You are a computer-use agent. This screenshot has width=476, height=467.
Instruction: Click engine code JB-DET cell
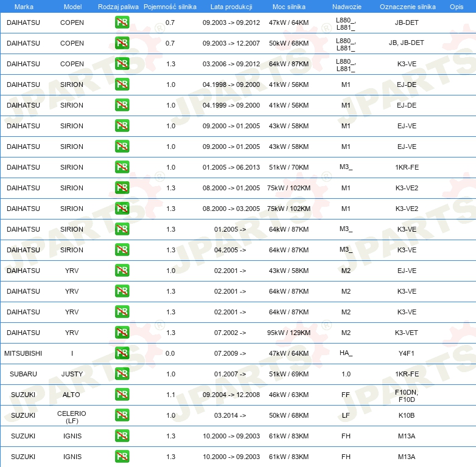407,22
